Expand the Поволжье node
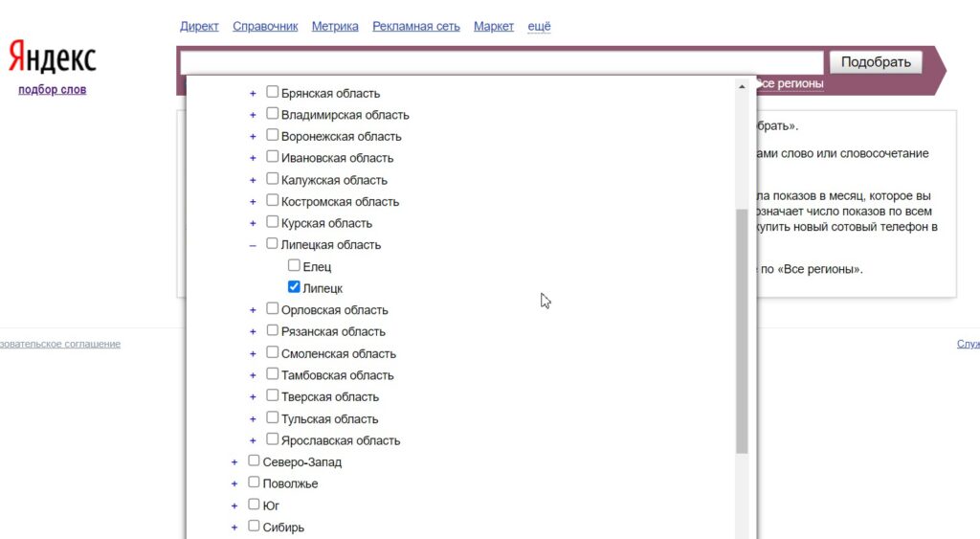Image resolution: width=980 pixels, height=539 pixels. pos(234,484)
